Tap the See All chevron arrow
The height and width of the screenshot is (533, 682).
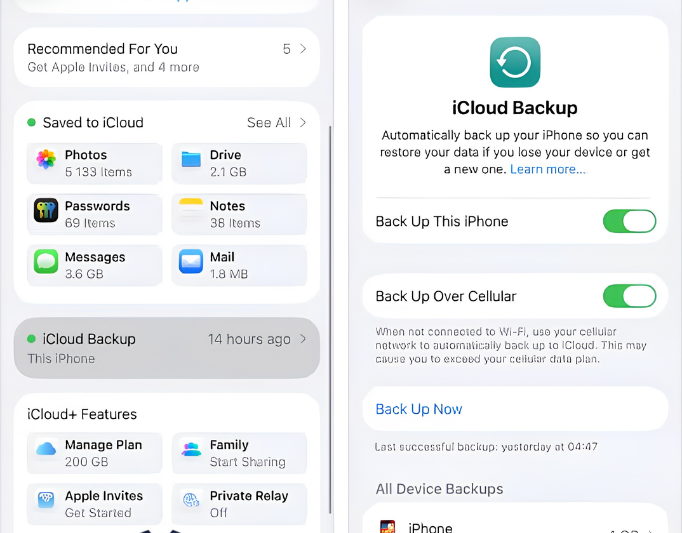click(303, 123)
